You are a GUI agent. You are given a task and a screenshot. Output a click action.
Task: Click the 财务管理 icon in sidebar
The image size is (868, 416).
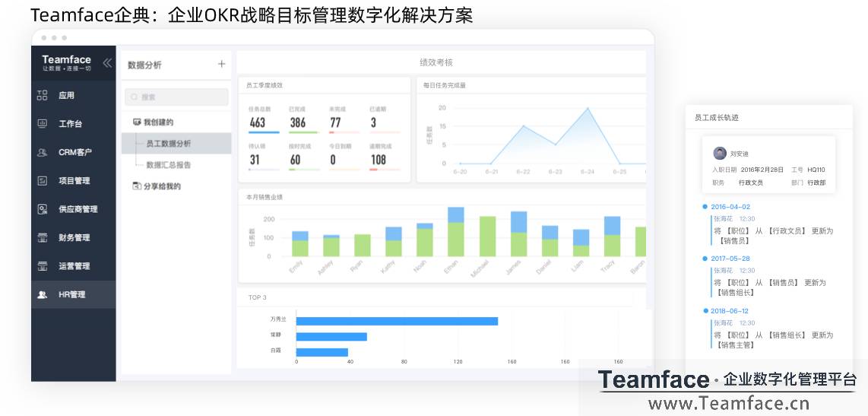coord(42,237)
